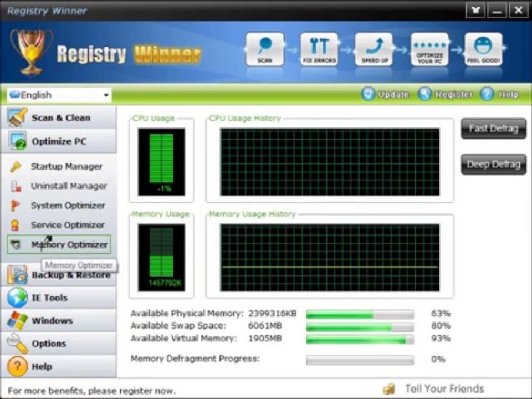Click the IE Tools globe icon

(x=17, y=298)
